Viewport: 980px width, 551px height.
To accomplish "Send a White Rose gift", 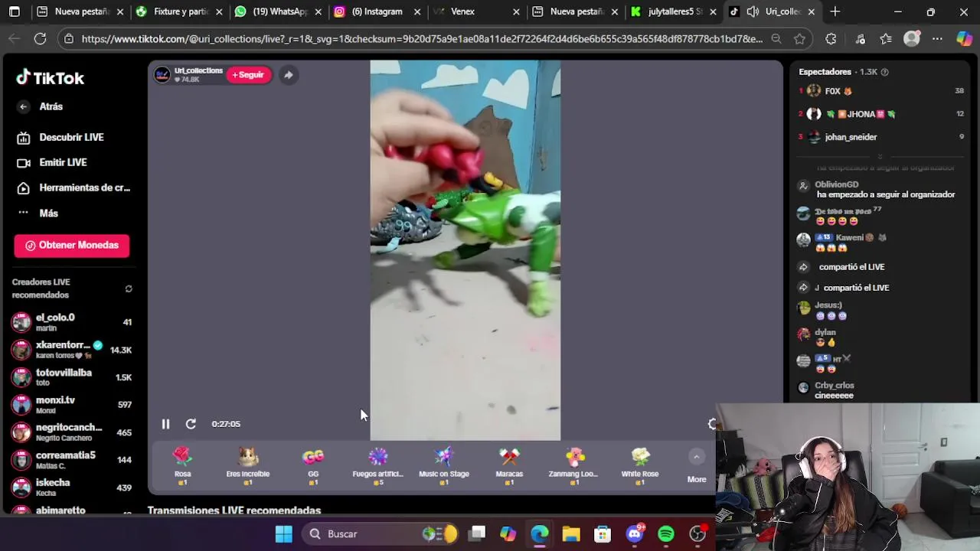I will [640, 466].
